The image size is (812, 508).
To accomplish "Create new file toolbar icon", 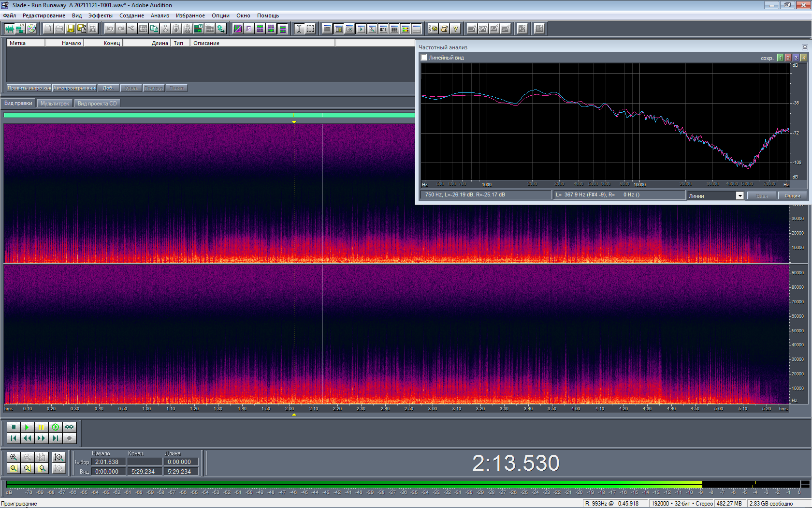I will 48,29.
